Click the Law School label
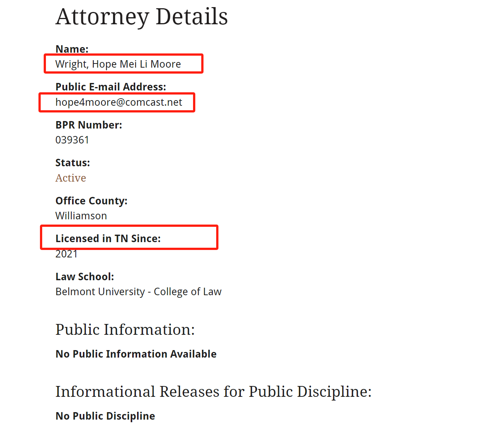The height and width of the screenshot is (448, 491). click(x=85, y=277)
